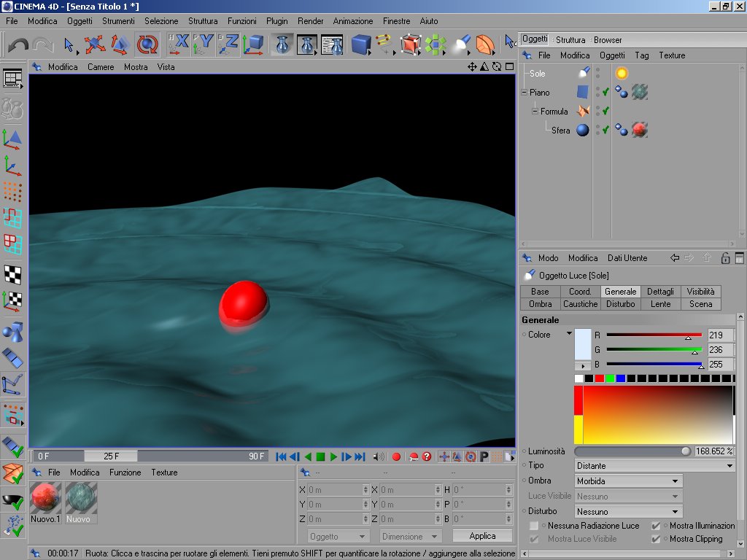Toggle Nessuna Radiazione Luce checkbox
The image size is (747, 560).
tap(533, 526)
